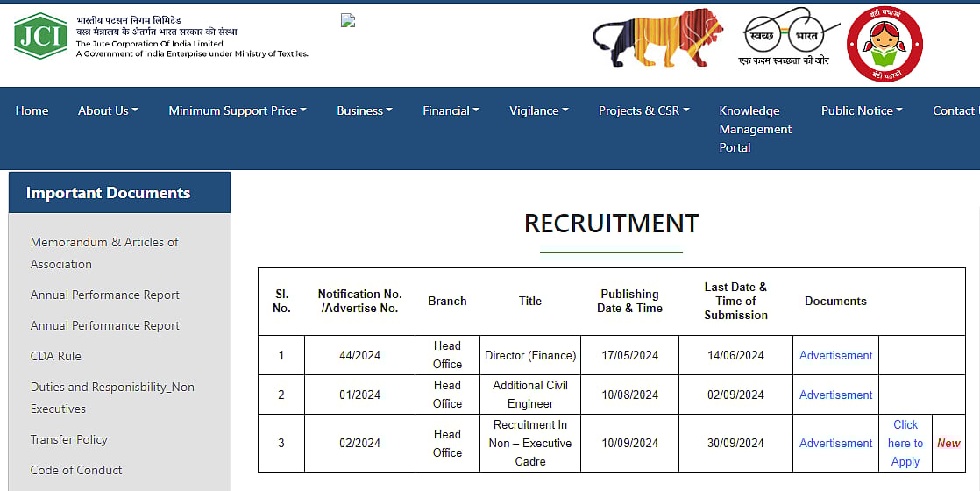Open the Code of Conduct document
The height and width of the screenshot is (491, 980).
coord(76,470)
